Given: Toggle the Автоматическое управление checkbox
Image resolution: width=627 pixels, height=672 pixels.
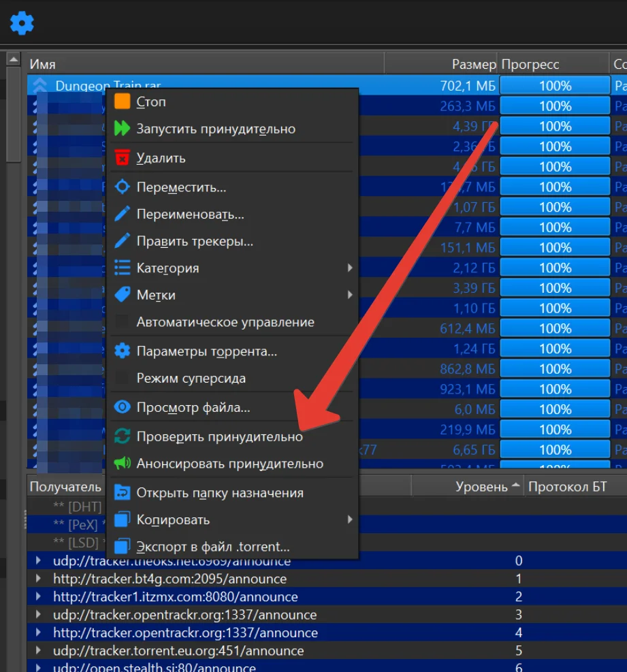Looking at the screenshot, I should (122, 322).
